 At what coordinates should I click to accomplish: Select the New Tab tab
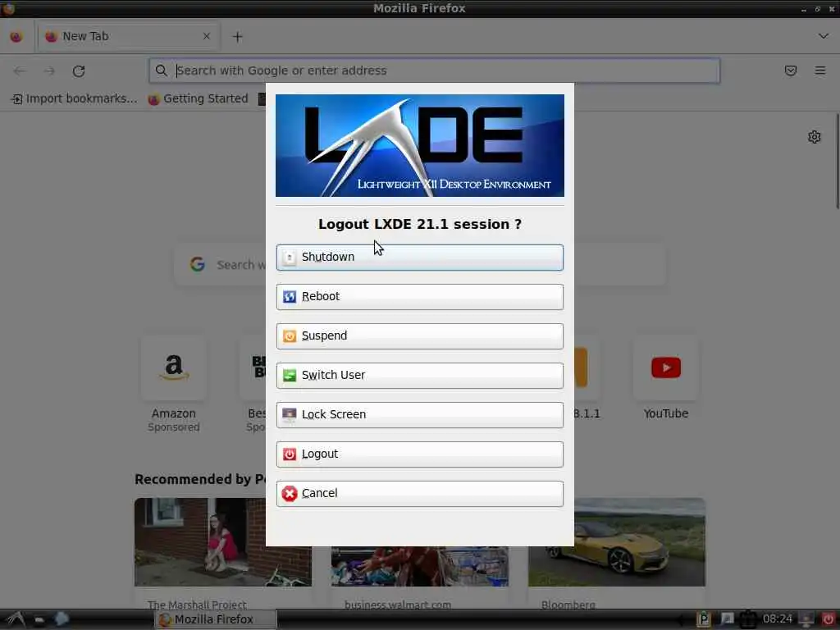127,36
